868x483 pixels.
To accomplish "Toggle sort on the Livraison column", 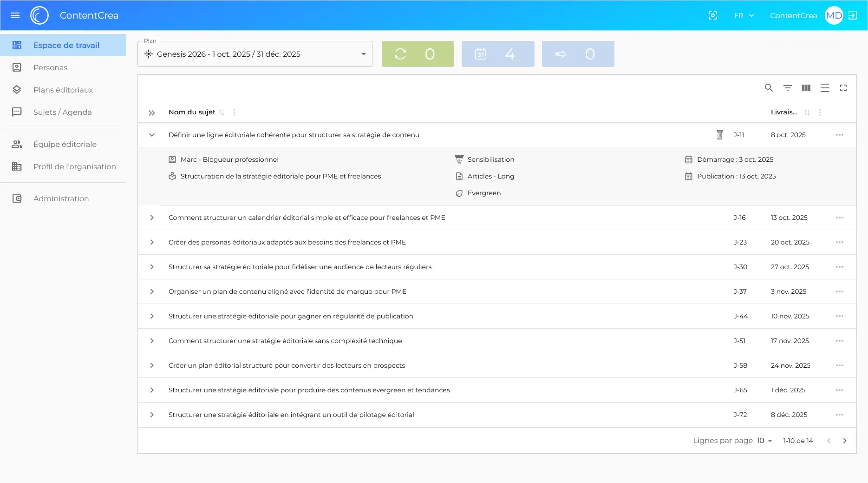I will 807,112.
